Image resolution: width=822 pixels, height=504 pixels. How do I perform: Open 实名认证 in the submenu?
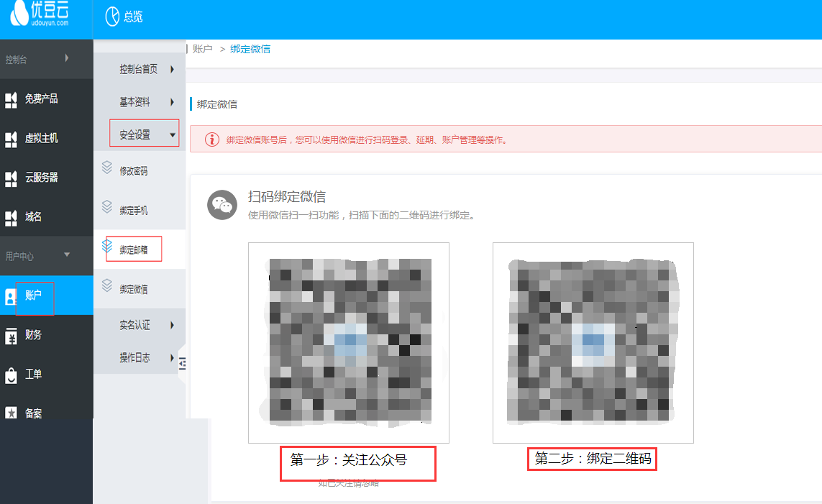(134, 326)
